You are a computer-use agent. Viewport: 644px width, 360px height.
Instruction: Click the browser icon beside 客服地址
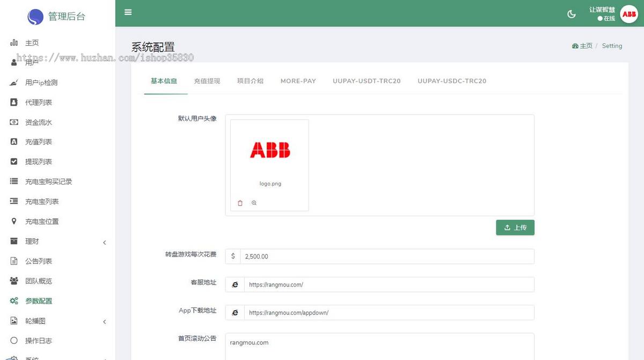tap(235, 284)
